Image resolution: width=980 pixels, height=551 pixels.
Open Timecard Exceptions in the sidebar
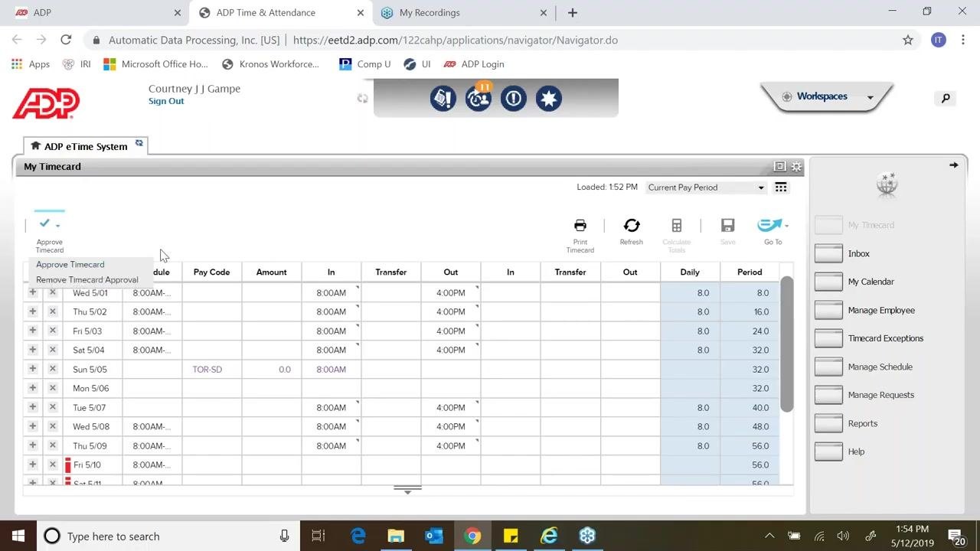pyautogui.click(x=885, y=338)
